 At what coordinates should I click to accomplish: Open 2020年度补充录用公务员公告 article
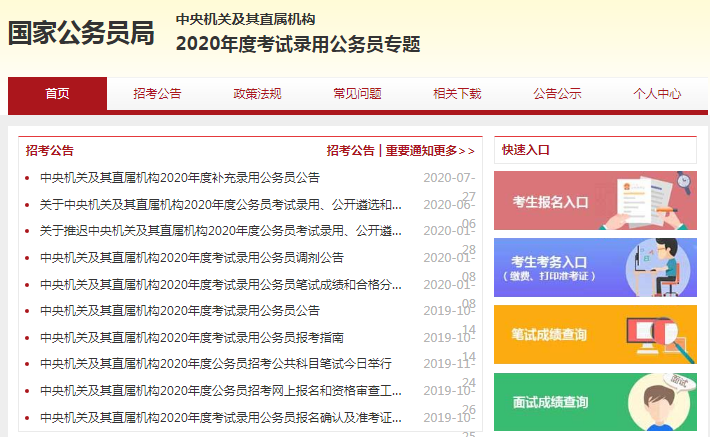pyautogui.click(x=180, y=178)
